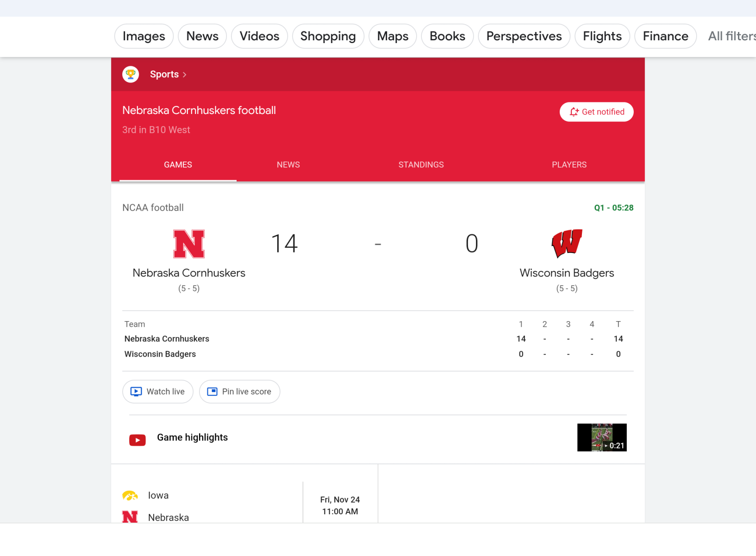Open the STANDINGS tab
Image resolution: width=756 pixels, height=556 pixels.
pyautogui.click(x=421, y=164)
